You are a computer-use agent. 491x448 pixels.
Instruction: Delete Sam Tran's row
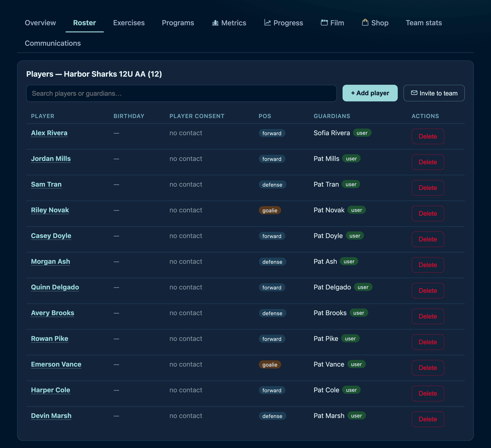click(428, 188)
